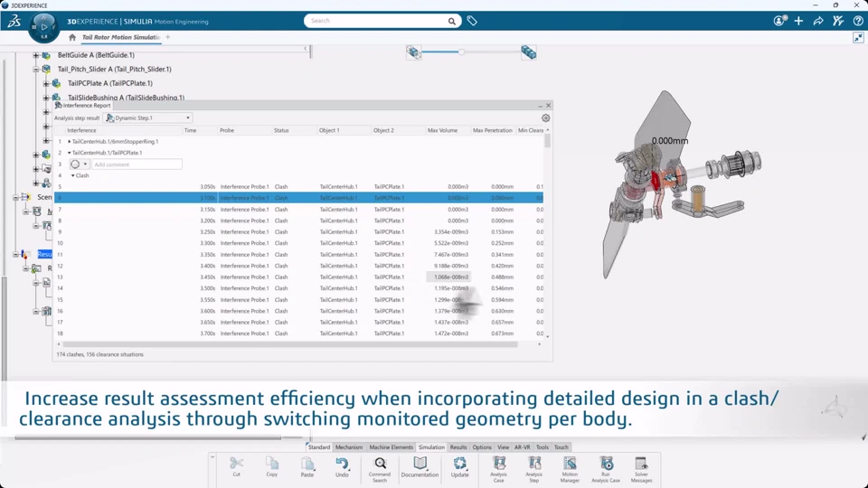Viewport: 868px width, 488px height.
Task: Click the Undo button
Action: pyautogui.click(x=342, y=467)
